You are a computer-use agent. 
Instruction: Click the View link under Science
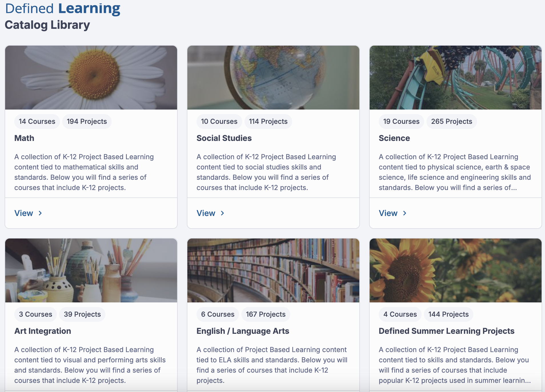388,213
